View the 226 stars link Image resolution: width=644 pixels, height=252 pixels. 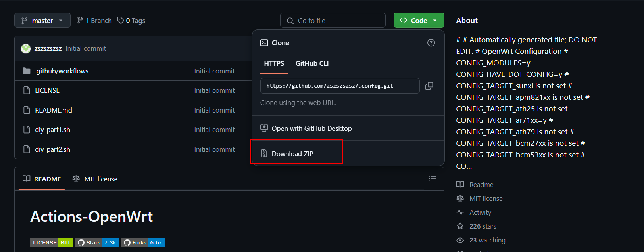[x=483, y=226]
